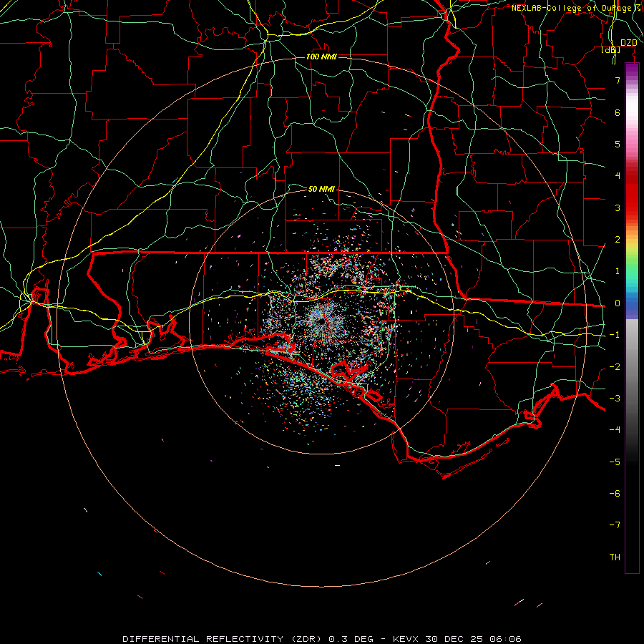Screen dimensions: 644x644
Task: Click the Differential Reflectivity KEVX caption text
Action: coord(322,639)
